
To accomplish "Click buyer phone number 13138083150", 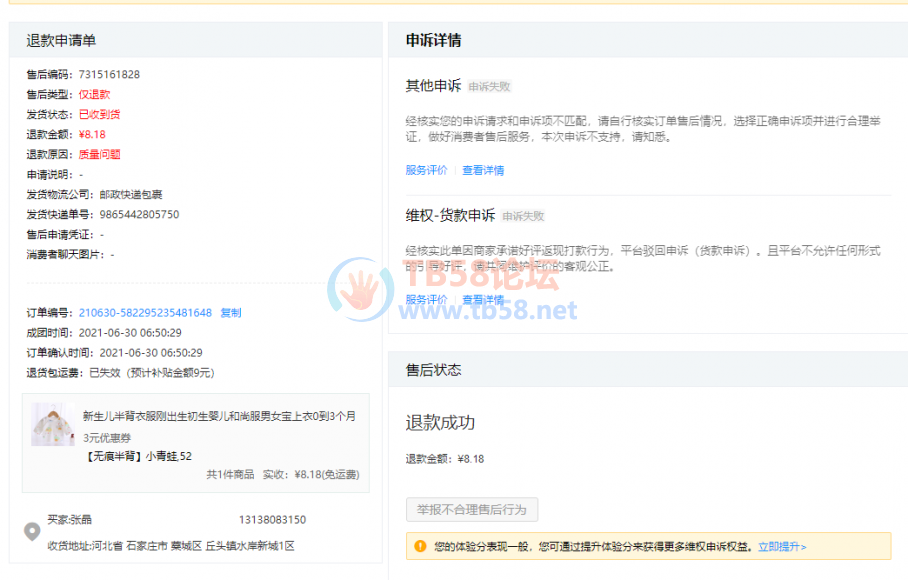I will pyautogui.click(x=272, y=520).
